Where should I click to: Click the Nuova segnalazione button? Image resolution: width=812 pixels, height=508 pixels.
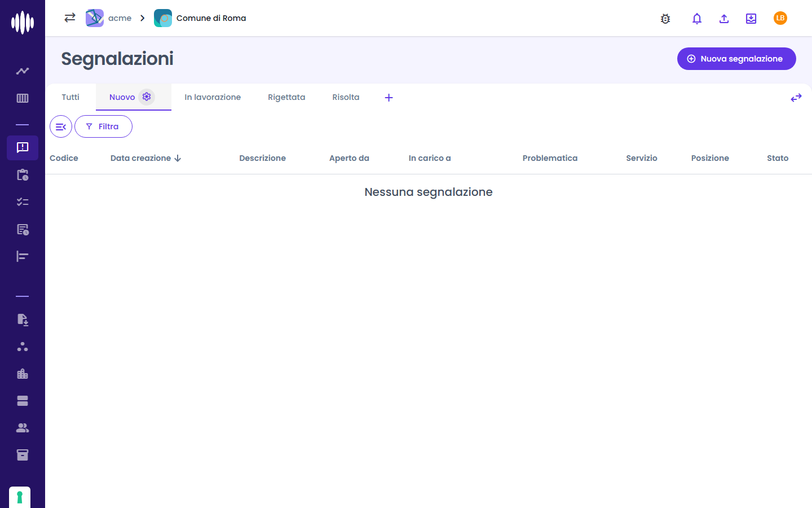tap(736, 59)
